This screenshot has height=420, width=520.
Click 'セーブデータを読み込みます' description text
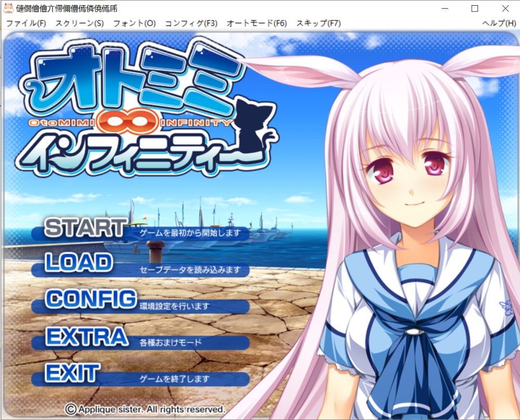tap(190, 270)
